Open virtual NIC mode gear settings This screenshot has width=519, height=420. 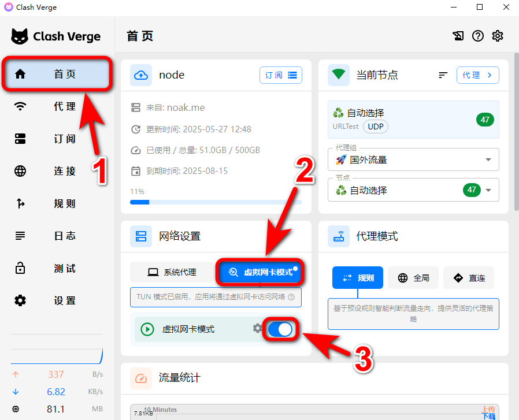pos(257,329)
